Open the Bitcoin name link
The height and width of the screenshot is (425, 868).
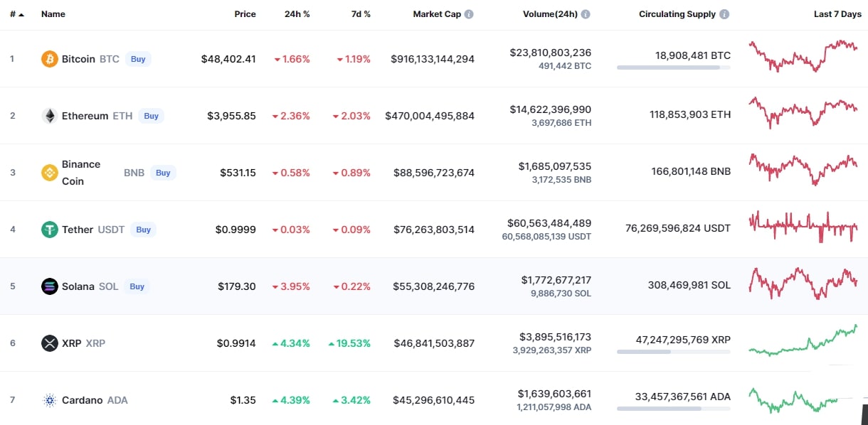pyautogui.click(x=78, y=59)
